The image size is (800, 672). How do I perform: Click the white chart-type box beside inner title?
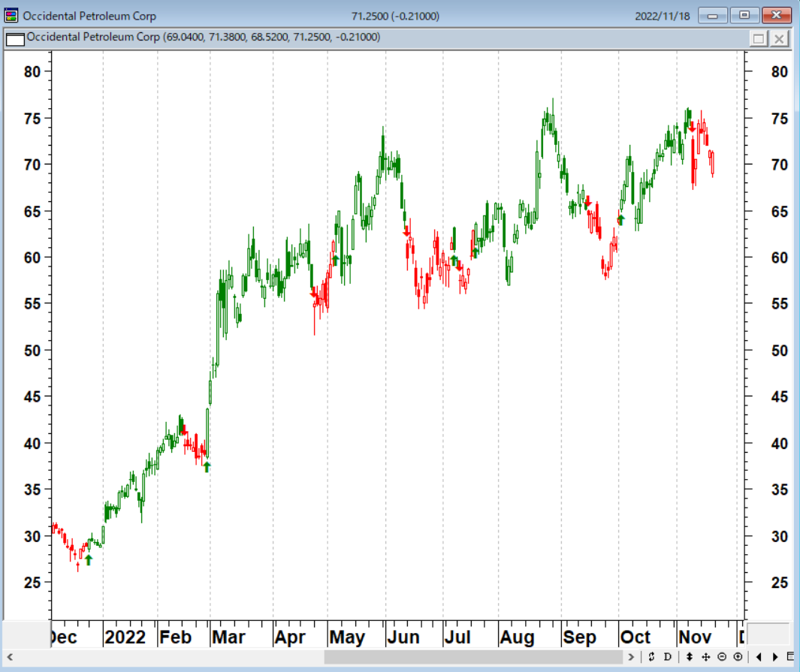pos(15,39)
